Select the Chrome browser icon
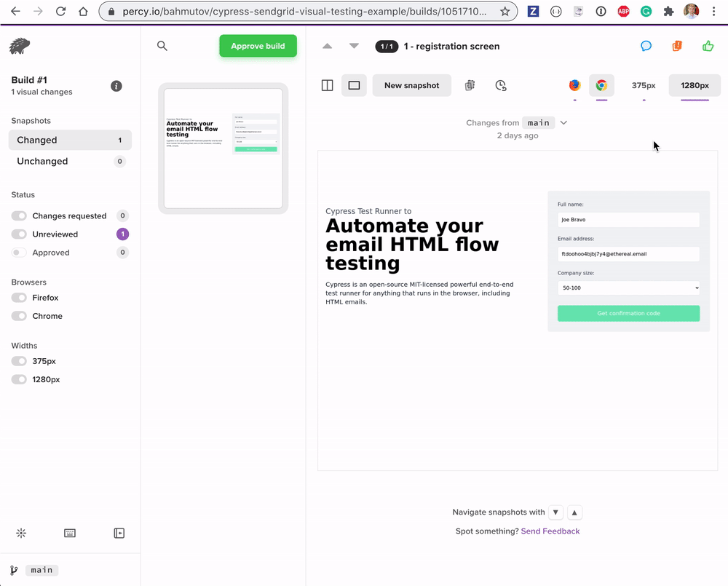 [602, 85]
